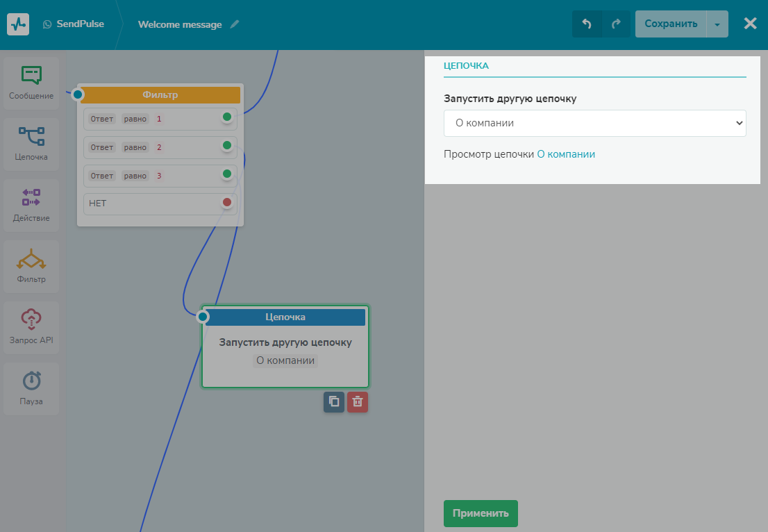
Task: Click the Фильтр block input connector
Action: pos(78,94)
